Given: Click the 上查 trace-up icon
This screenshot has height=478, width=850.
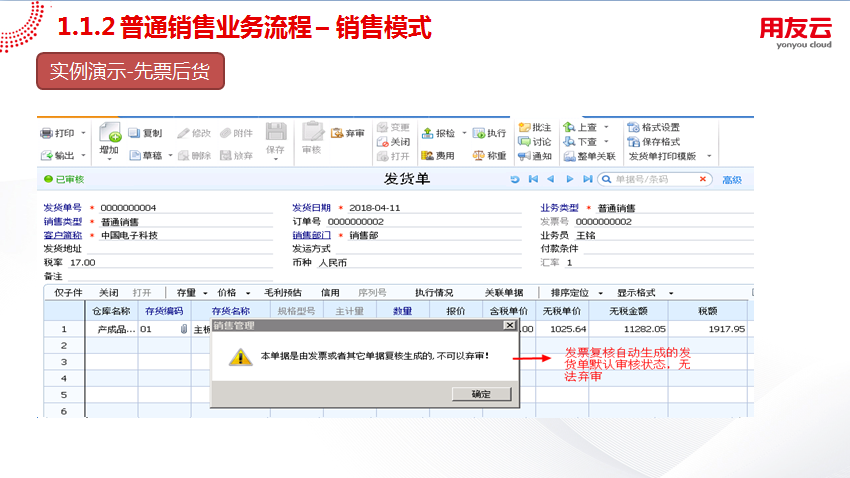Looking at the screenshot, I should (569, 127).
